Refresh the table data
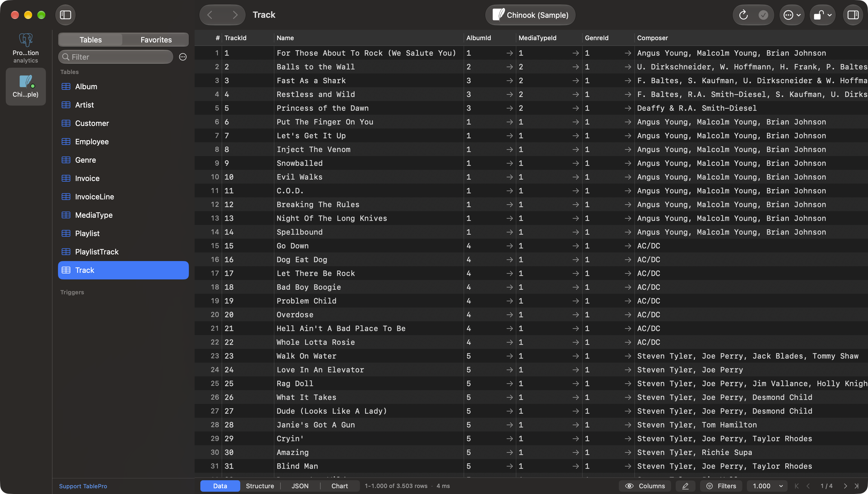The width and height of the screenshot is (868, 494). coord(743,15)
